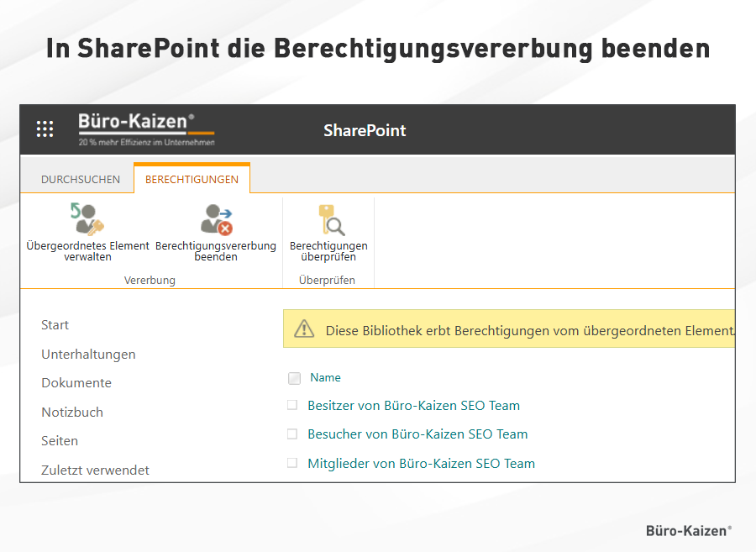
Task: Click the 'Berechtigungen überprüfen' label
Action: (328, 251)
